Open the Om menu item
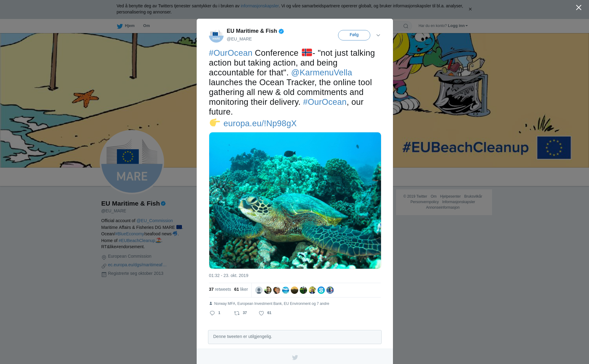This screenshot has width=589, height=364. coord(146,26)
